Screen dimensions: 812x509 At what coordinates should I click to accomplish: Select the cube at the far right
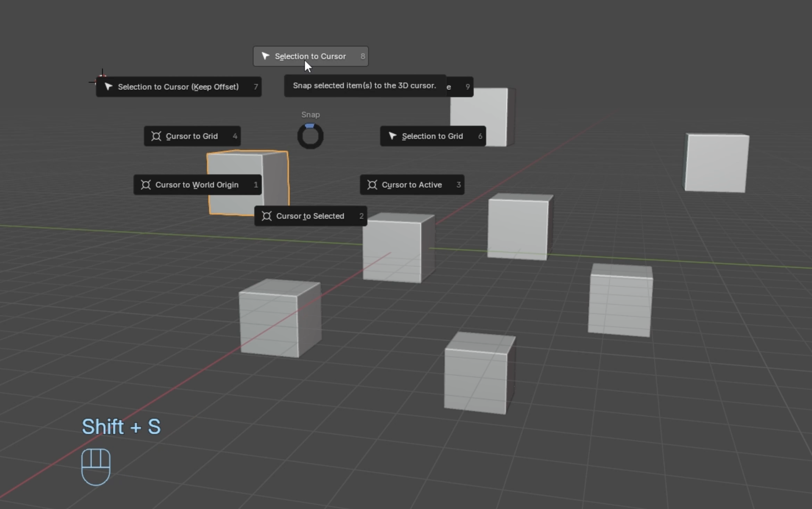716,163
